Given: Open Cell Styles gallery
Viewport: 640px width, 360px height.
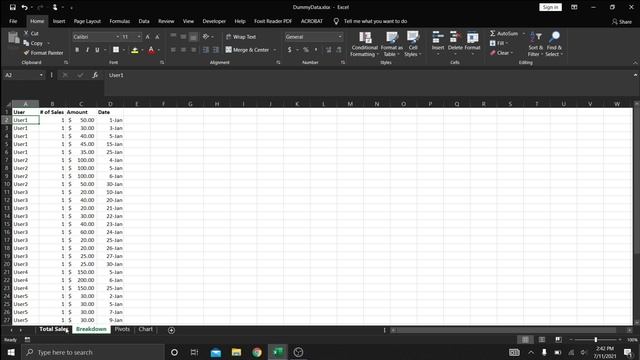Looking at the screenshot, I should pos(413,44).
